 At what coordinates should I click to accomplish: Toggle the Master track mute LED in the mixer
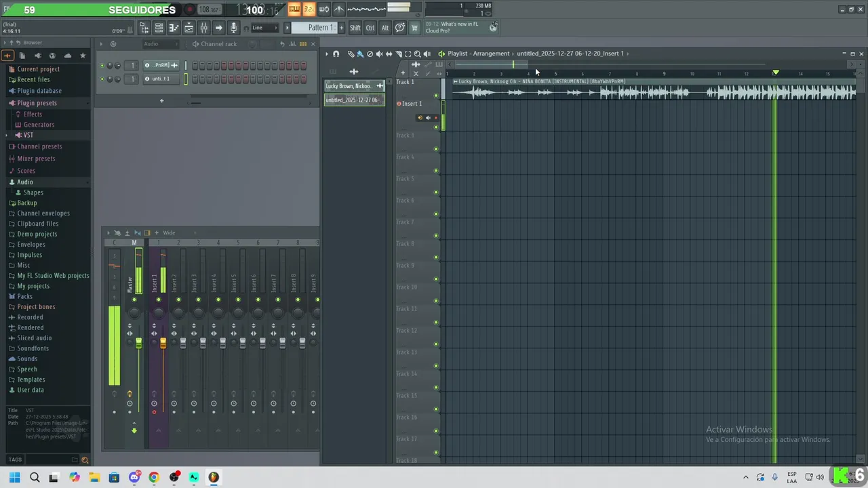click(134, 300)
